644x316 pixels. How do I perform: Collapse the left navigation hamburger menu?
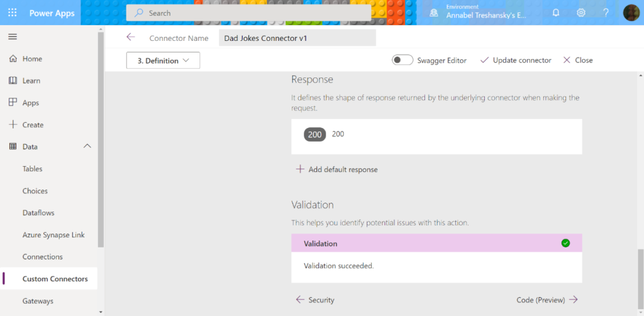tap(13, 37)
